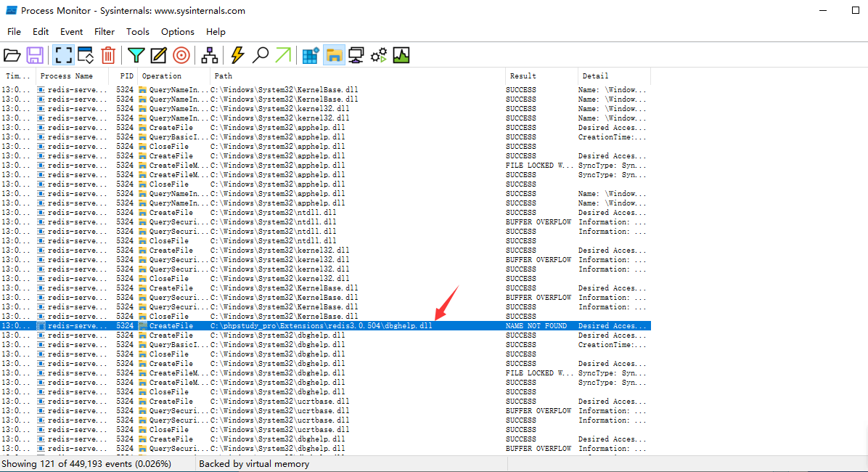Viewport: 868px width, 472px height.
Task: Sort by the Process Name column header
Action: 72,76
